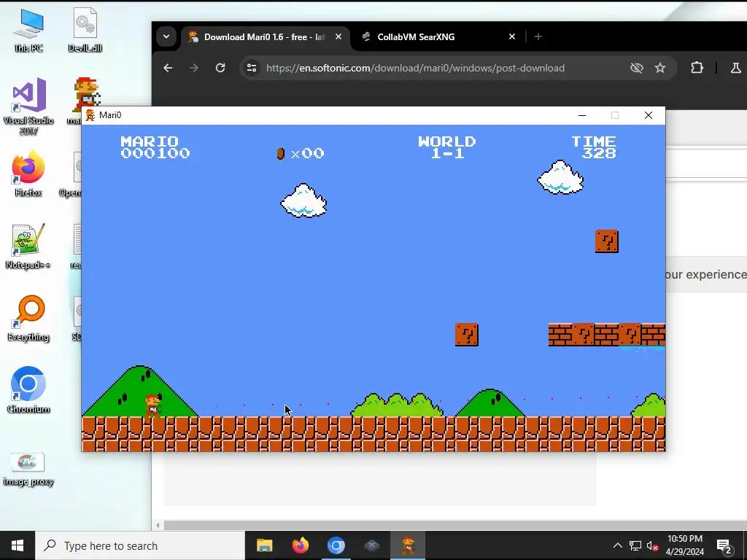The width and height of the screenshot is (747, 560).
Task: Select Mari0 game taskbar icon
Action: 408,545
